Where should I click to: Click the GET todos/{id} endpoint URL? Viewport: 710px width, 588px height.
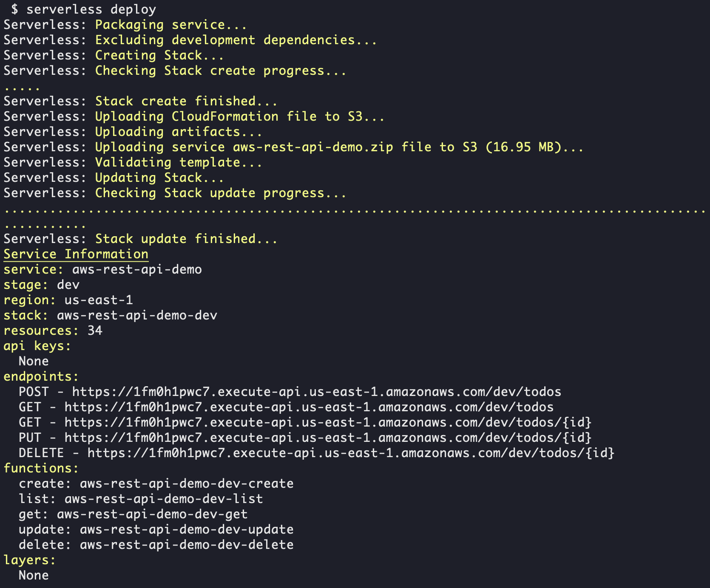point(328,422)
